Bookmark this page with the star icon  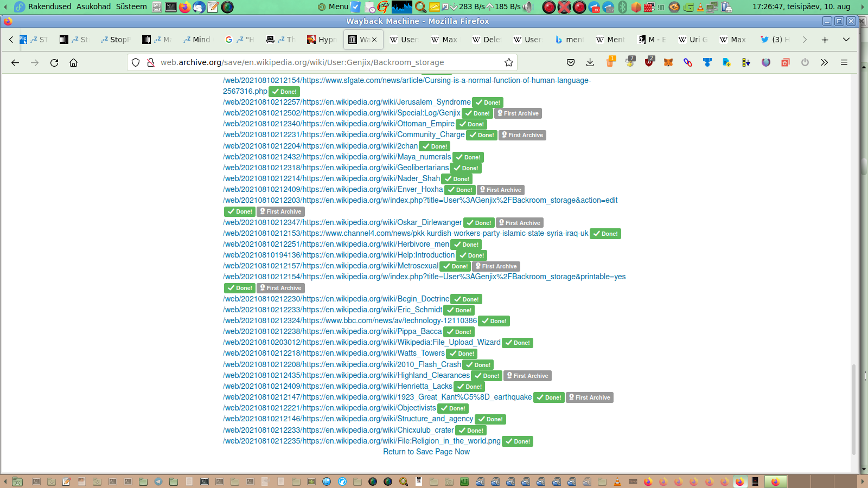click(x=508, y=62)
